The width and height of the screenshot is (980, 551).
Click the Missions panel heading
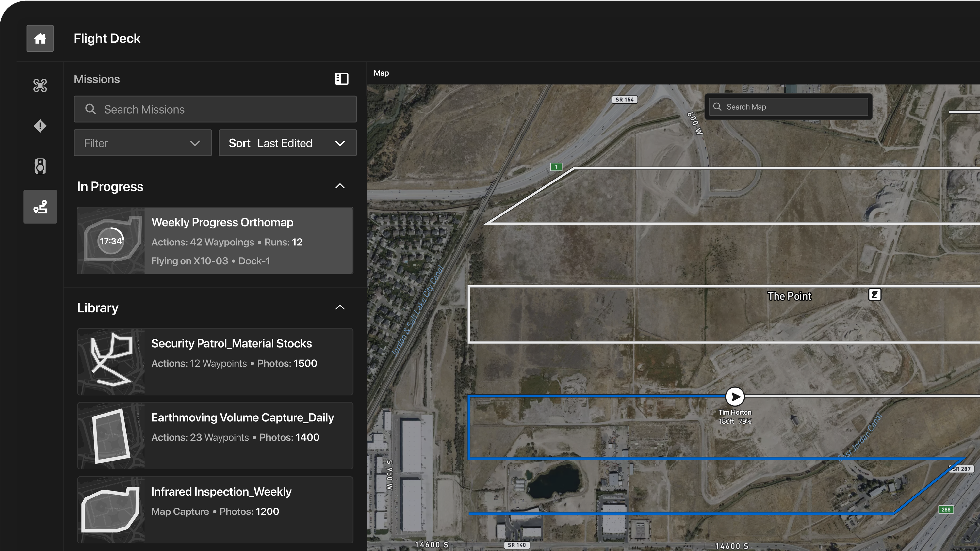tap(97, 79)
